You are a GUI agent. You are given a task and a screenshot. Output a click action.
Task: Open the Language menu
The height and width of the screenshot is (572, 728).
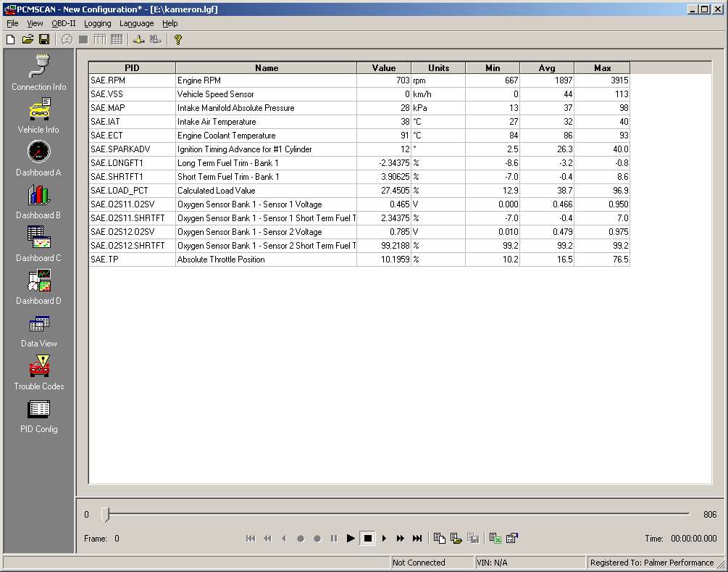136,23
